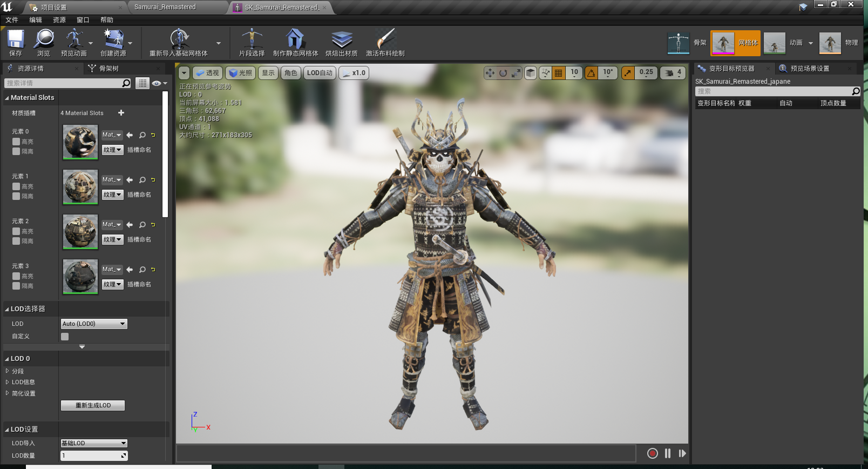Switch to the Skeleton Tree (骨架树) tab

pos(108,69)
